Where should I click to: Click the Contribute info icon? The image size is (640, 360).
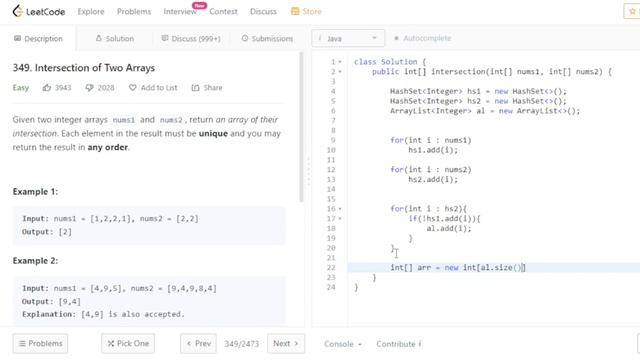[x=420, y=344]
